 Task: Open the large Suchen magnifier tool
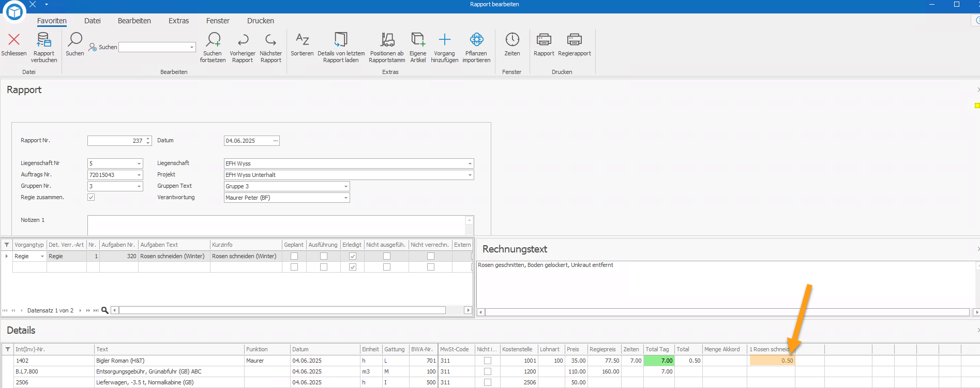tap(75, 39)
